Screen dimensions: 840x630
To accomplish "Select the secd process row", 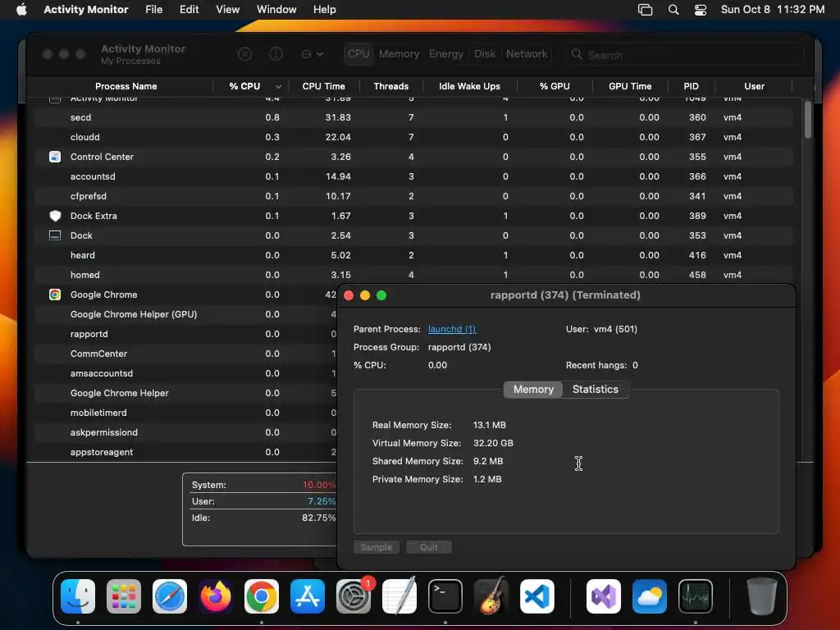I will (413, 117).
